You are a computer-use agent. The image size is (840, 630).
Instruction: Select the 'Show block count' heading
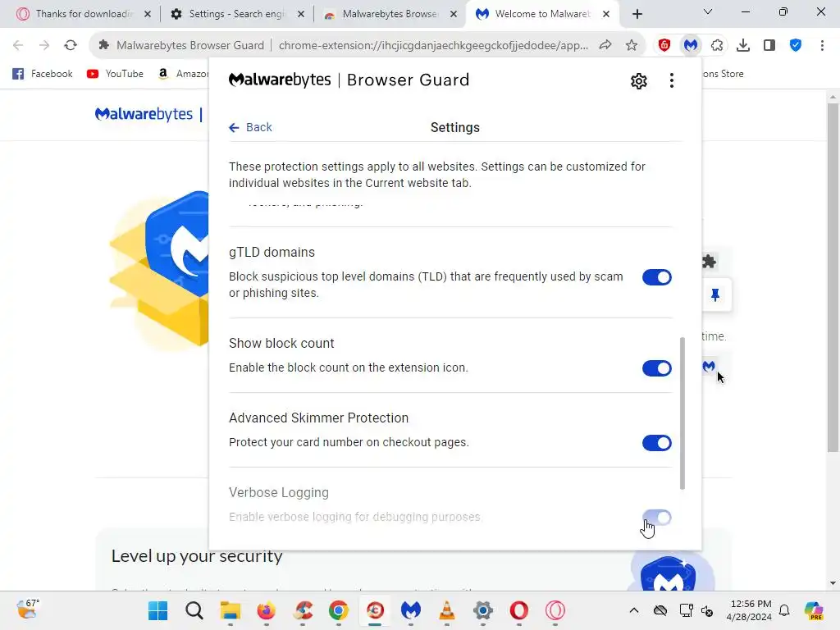coord(281,344)
